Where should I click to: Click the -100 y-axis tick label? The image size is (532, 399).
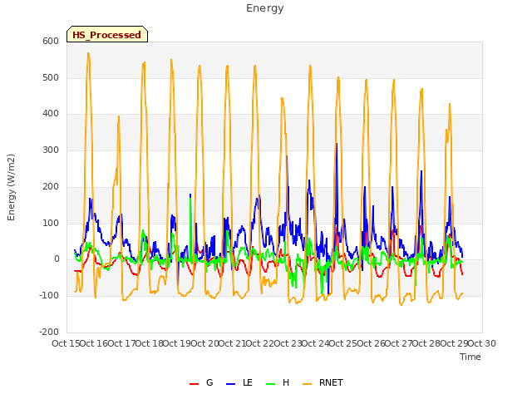pos(49,296)
